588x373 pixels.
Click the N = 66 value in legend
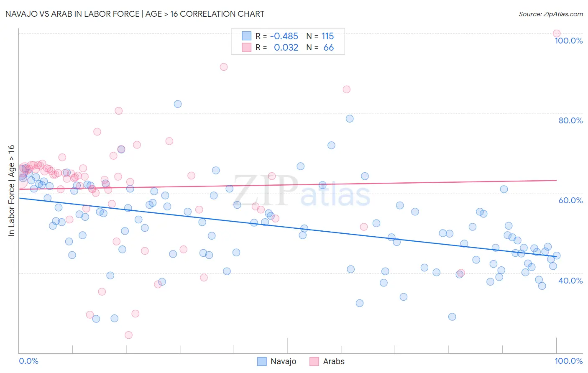[320, 47]
